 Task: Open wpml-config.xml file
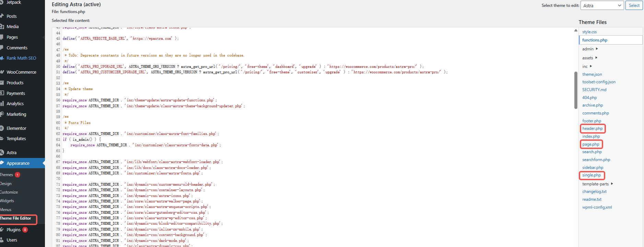(x=597, y=207)
